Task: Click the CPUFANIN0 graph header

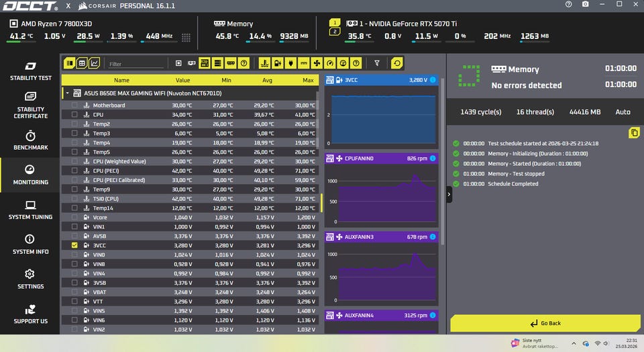Action: [382, 159]
